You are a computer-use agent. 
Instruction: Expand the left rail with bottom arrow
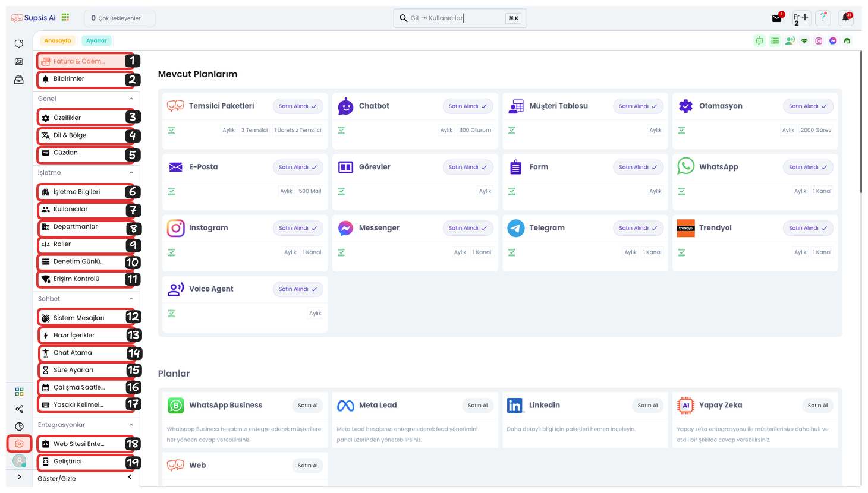[x=19, y=477]
